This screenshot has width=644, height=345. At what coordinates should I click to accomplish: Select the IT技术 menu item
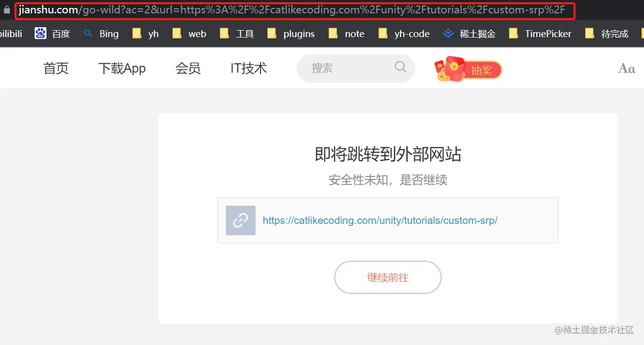coord(248,69)
